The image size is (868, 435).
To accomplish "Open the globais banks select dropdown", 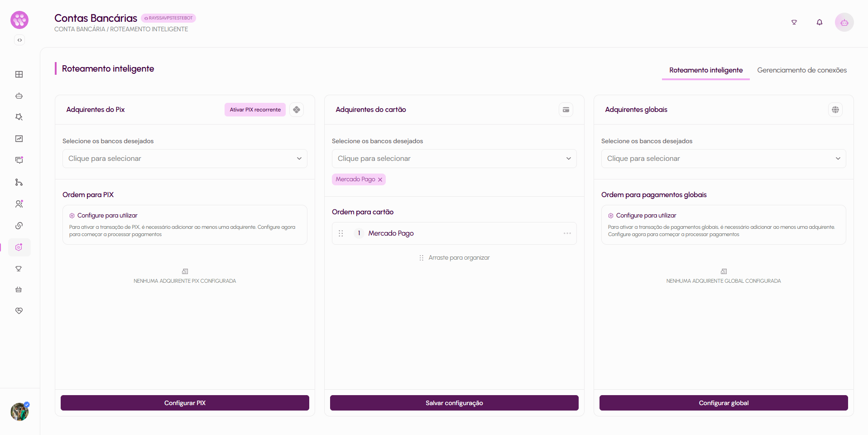I will click(x=724, y=159).
